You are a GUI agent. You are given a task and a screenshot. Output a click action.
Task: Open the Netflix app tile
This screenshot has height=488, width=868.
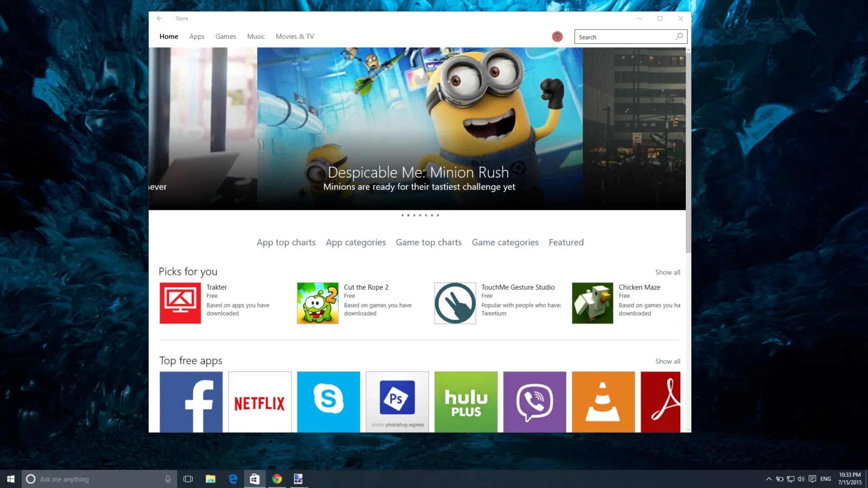[260, 402]
